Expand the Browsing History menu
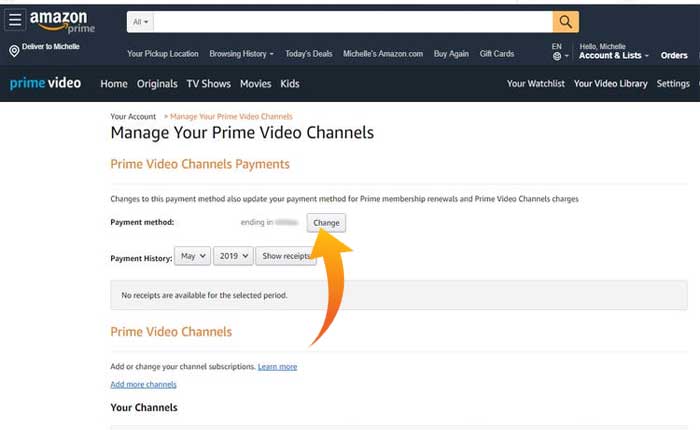700x430 pixels. [241, 54]
